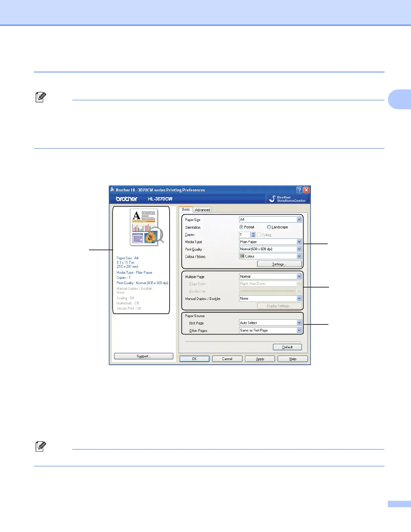Close the Printing Preferences dialog
The width and height of the screenshot is (411, 532).
tap(306, 190)
